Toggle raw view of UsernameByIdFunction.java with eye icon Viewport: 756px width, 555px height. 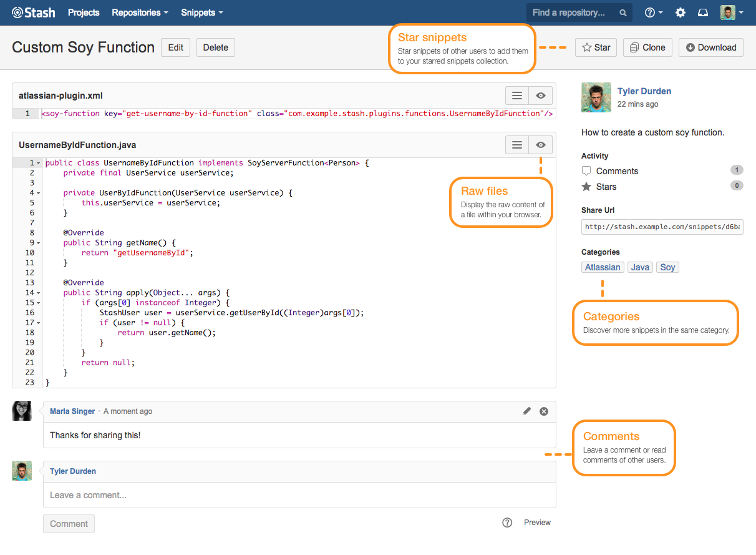pyautogui.click(x=540, y=144)
